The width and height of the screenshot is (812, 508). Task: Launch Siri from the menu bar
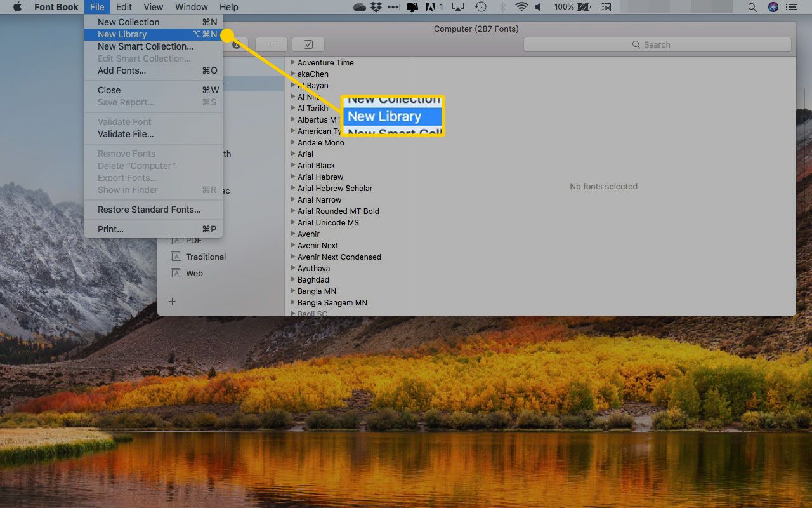(773, 7)
